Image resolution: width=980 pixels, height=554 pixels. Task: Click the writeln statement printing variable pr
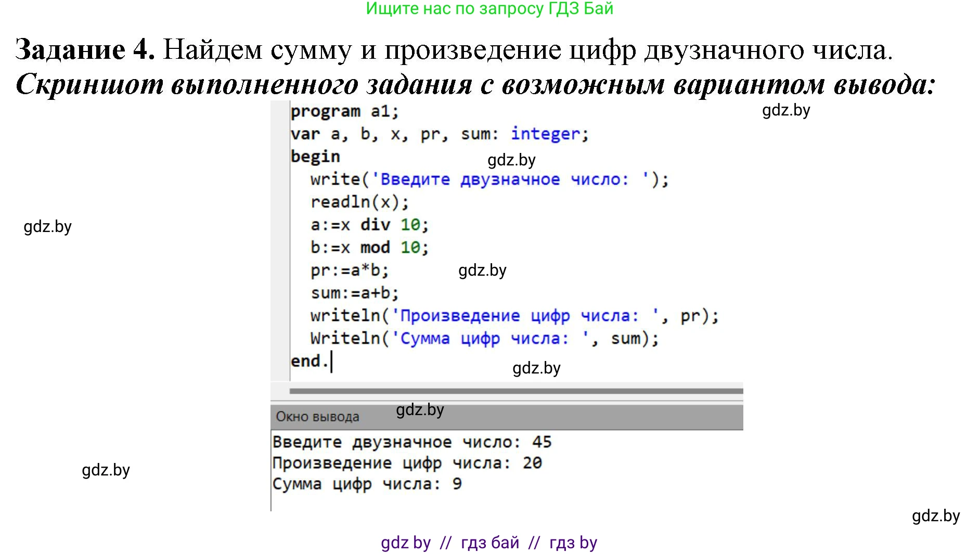click(514, 316)
